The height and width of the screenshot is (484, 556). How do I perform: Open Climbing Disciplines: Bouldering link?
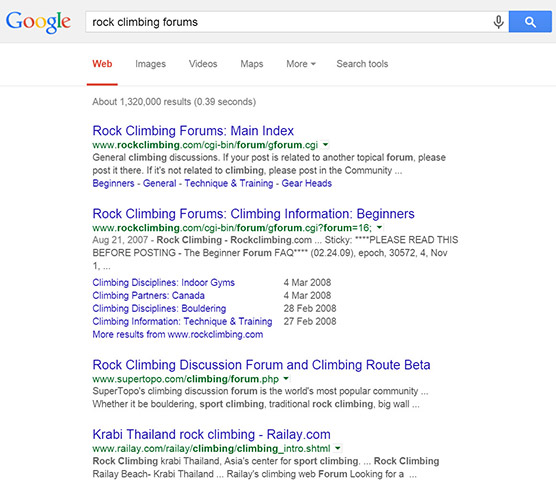point(159,308)
